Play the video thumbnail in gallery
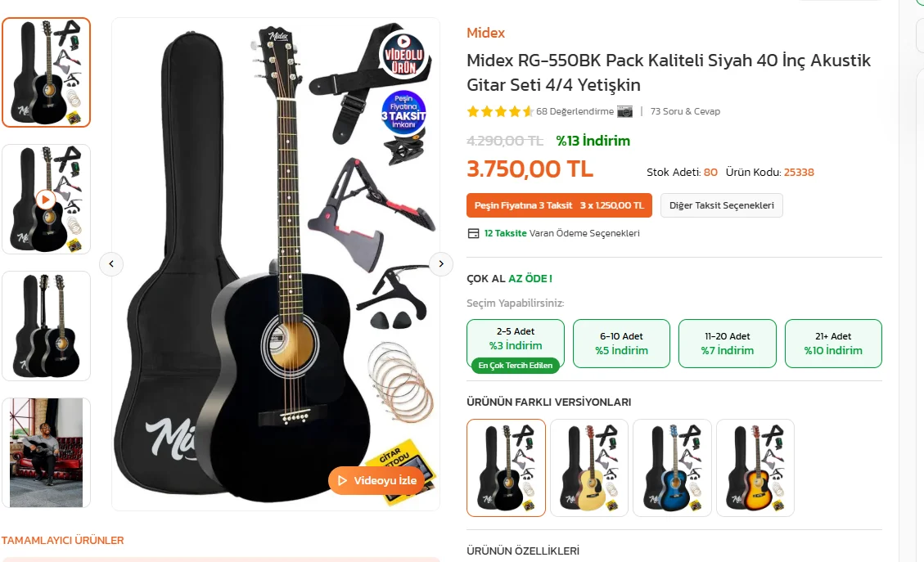Screen dimensions: 924x562 [x=46, y=199]
